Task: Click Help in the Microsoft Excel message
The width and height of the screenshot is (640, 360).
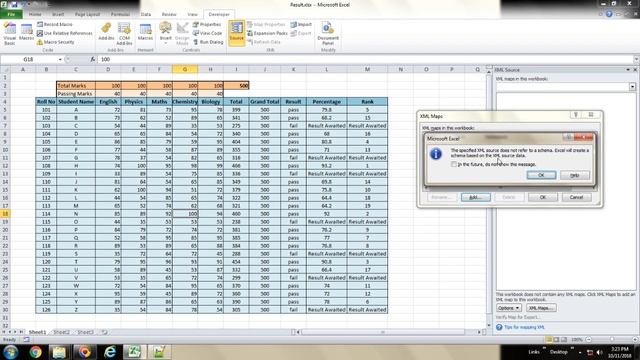Action: point(575,175)
